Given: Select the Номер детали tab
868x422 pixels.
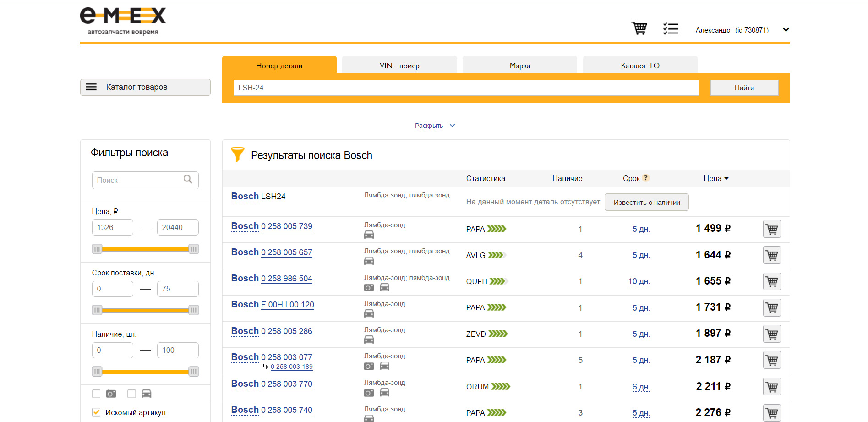Looking at the screenshot, I should tap(279, 66).
